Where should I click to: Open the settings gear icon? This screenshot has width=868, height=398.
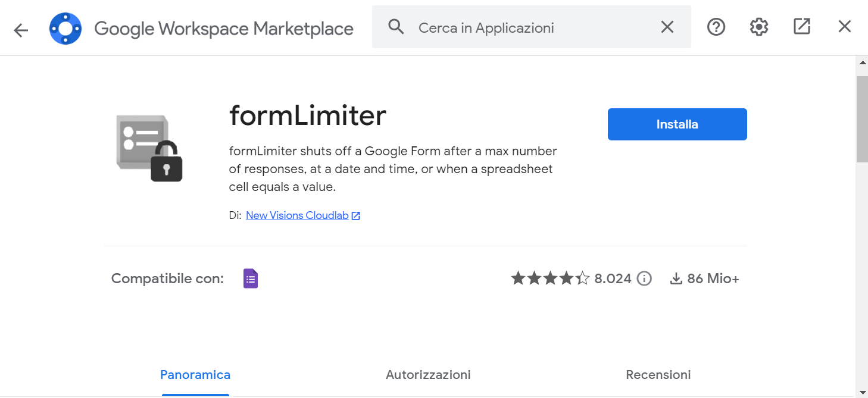(759, 27)
